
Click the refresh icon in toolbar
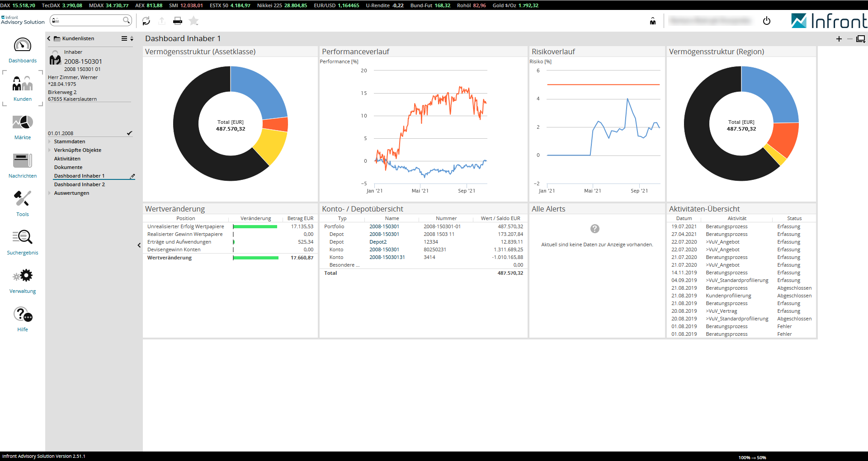[x=146, y=21]
